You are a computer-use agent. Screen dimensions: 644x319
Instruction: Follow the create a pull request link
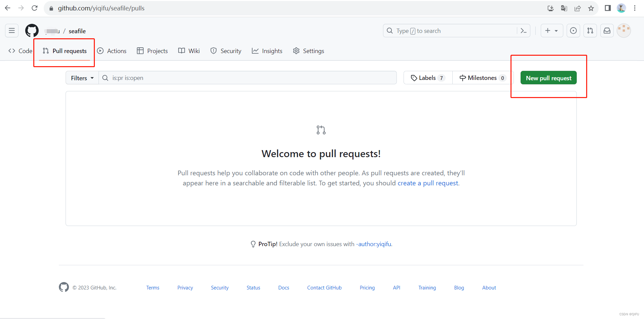tap(428, 183)
